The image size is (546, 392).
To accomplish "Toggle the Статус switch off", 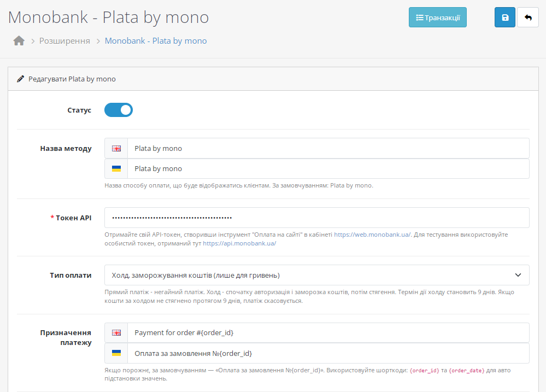I will point(119,110).
